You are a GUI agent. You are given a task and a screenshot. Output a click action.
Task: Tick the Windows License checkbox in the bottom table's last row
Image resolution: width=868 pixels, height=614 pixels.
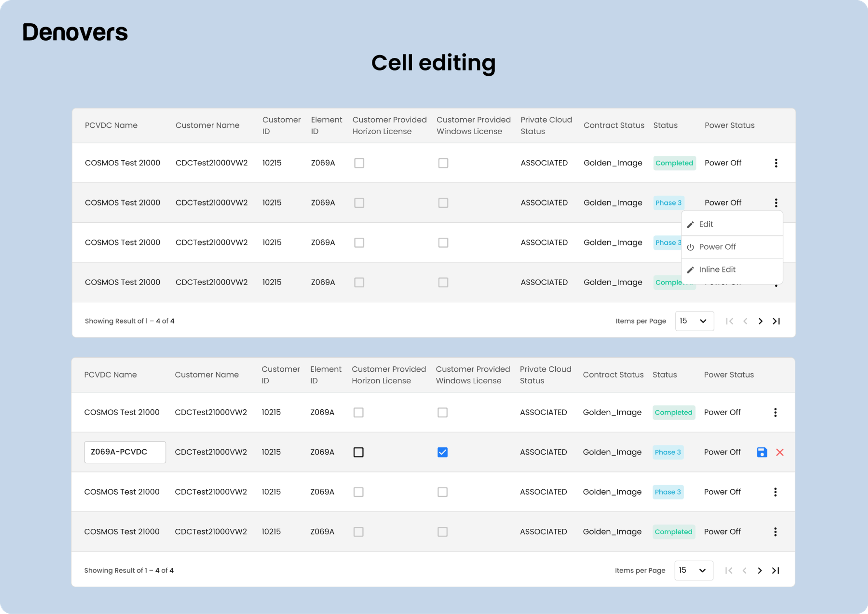pyautogui.click(x=442, y=532)
